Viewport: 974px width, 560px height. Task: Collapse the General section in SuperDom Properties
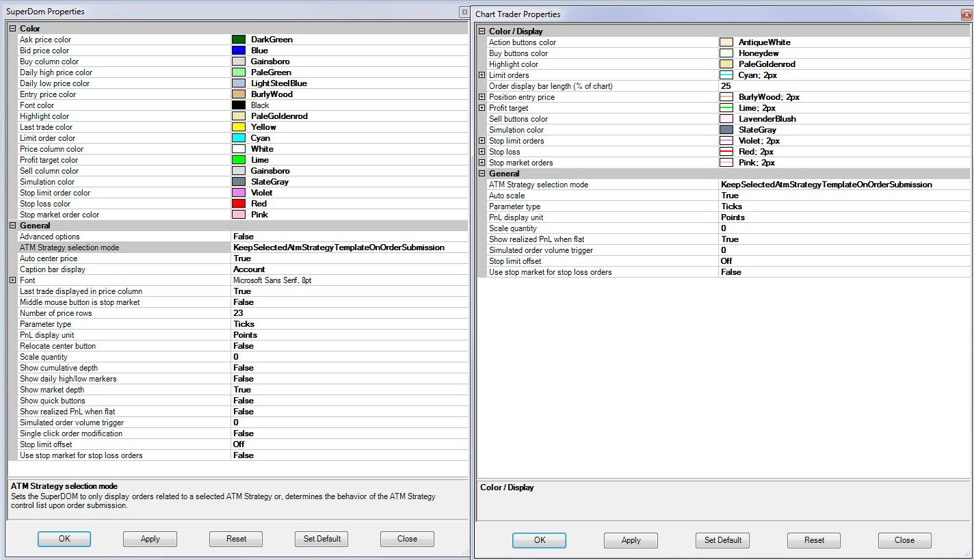(x=13, y=226)
